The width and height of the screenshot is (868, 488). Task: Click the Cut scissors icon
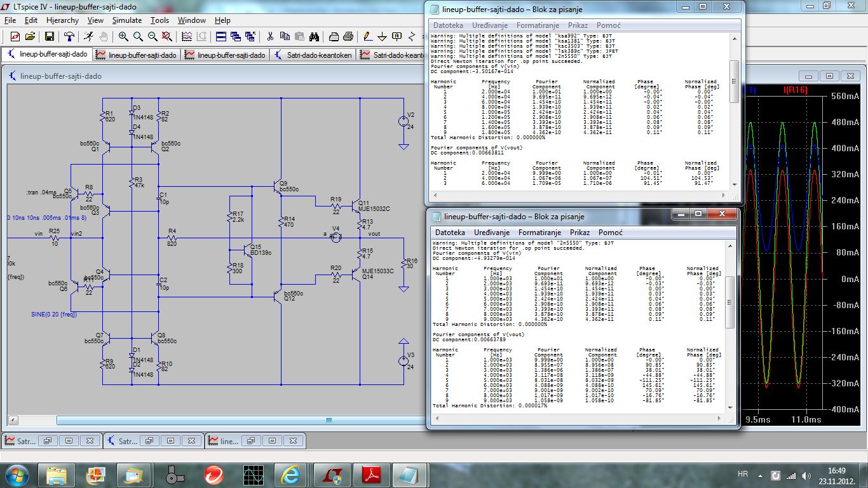269,36
